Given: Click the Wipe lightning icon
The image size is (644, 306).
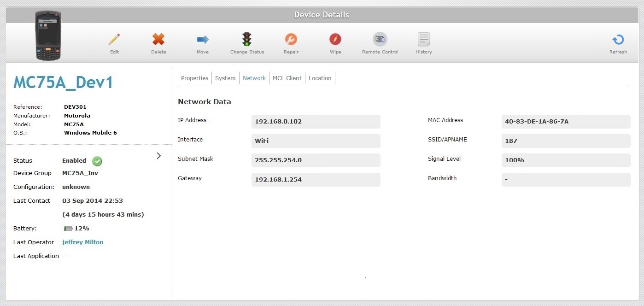Looking at the screenshot, I should [x=335, y=40].
